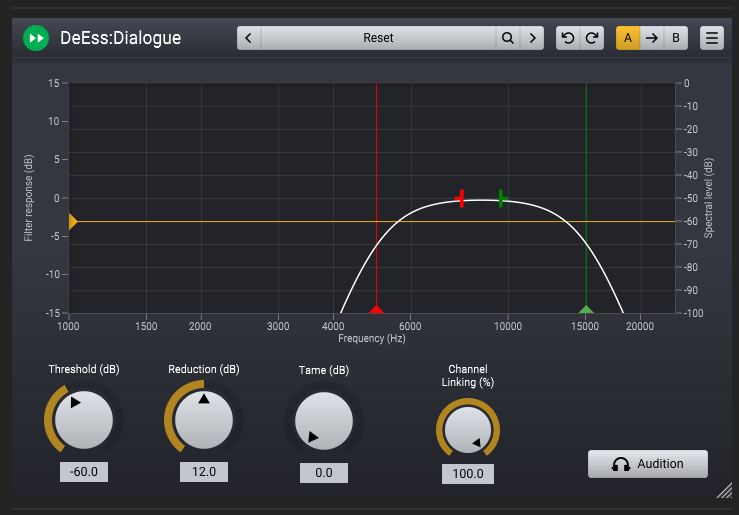The image size is (739, 515).
Task: Select the A state slot
Action: [628, 38]
